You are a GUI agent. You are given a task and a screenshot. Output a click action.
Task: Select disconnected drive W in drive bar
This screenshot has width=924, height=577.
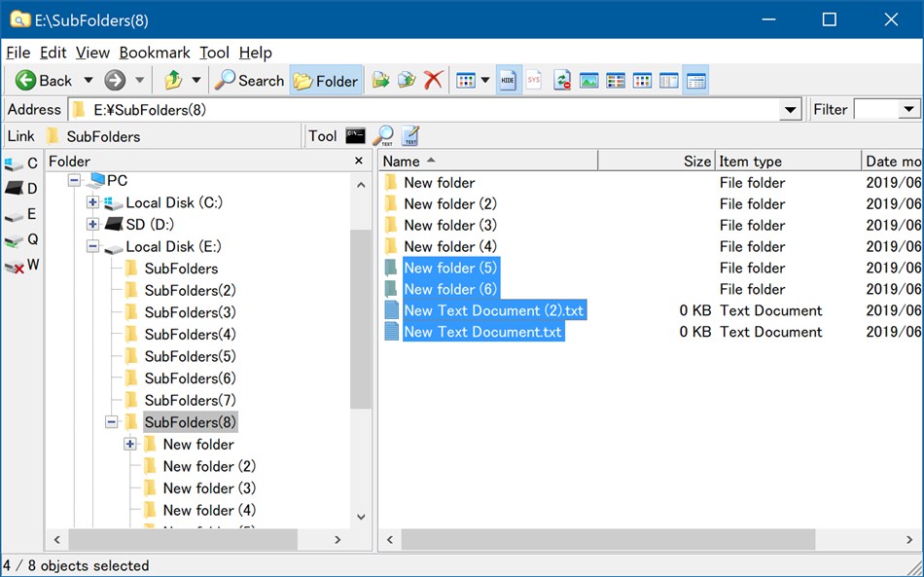tap(21, 266)
